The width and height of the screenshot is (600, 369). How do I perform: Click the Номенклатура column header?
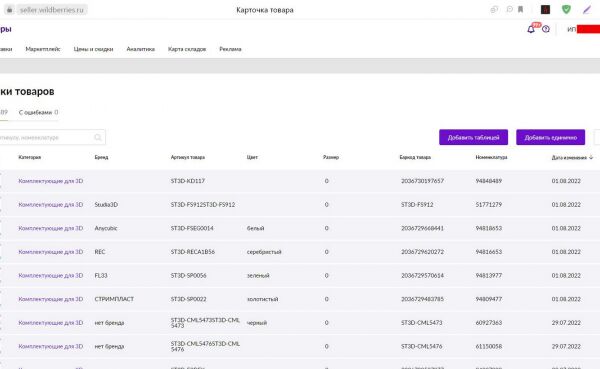(491, 157)
